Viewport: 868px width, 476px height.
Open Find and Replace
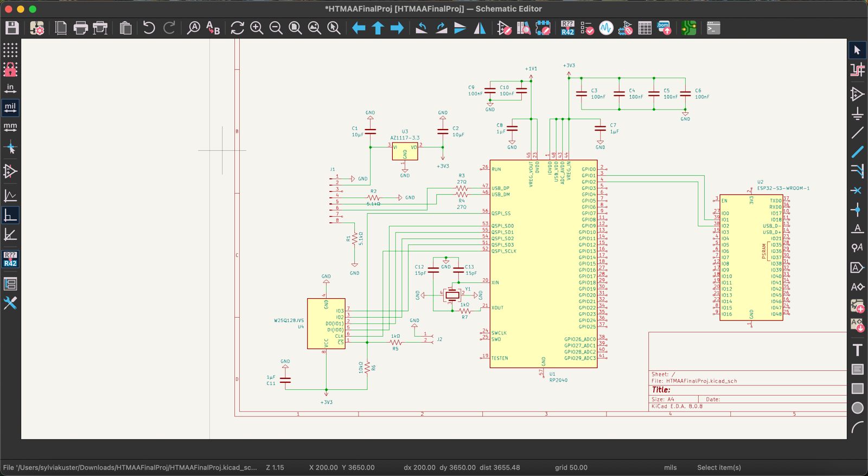coord(213,28)
